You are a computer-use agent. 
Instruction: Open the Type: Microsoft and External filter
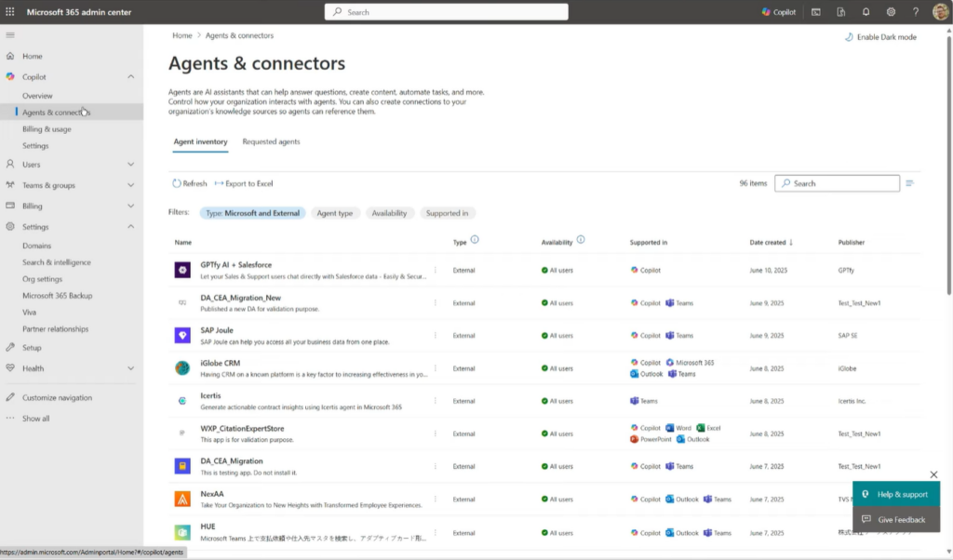252,213
